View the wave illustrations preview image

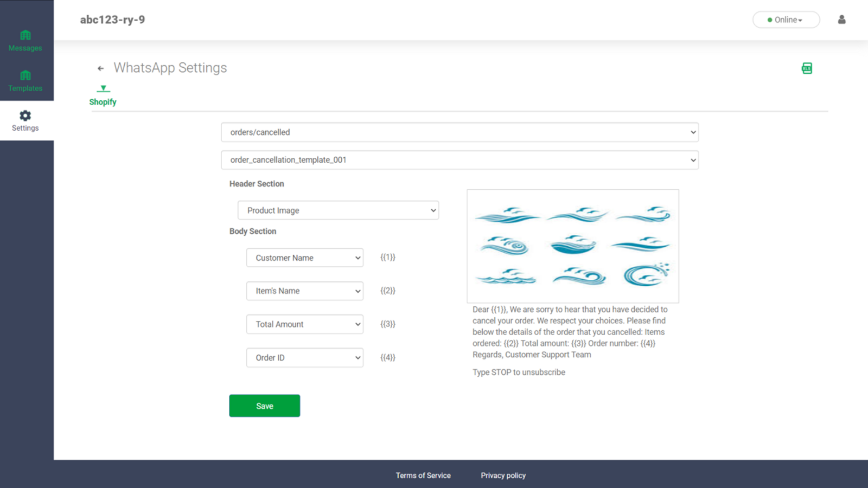[x=573, y=246]
